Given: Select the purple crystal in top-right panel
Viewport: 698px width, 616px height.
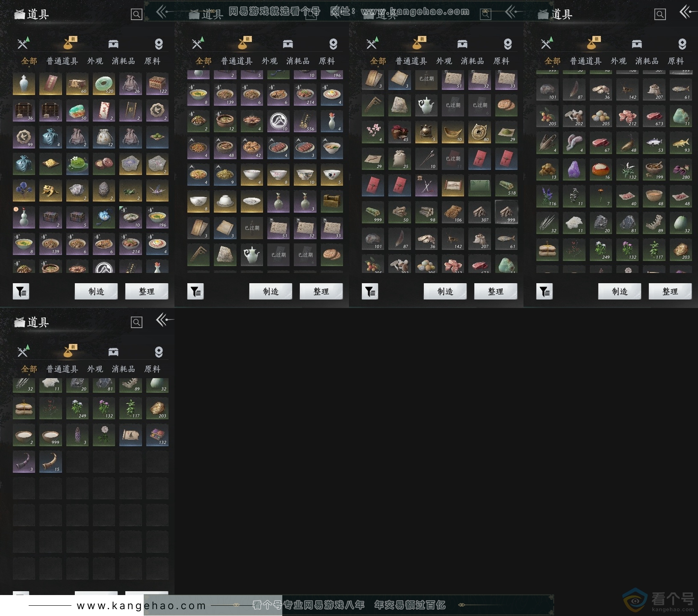Looking at the screenshot, I should pos(574,170).
